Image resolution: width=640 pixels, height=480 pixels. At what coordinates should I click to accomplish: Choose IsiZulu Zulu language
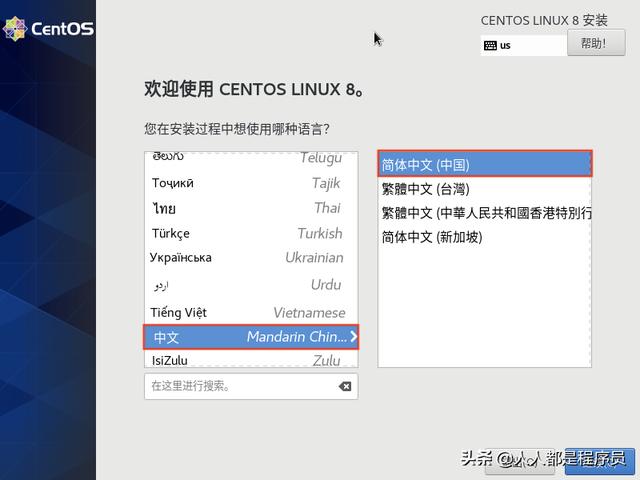[251, 360]
